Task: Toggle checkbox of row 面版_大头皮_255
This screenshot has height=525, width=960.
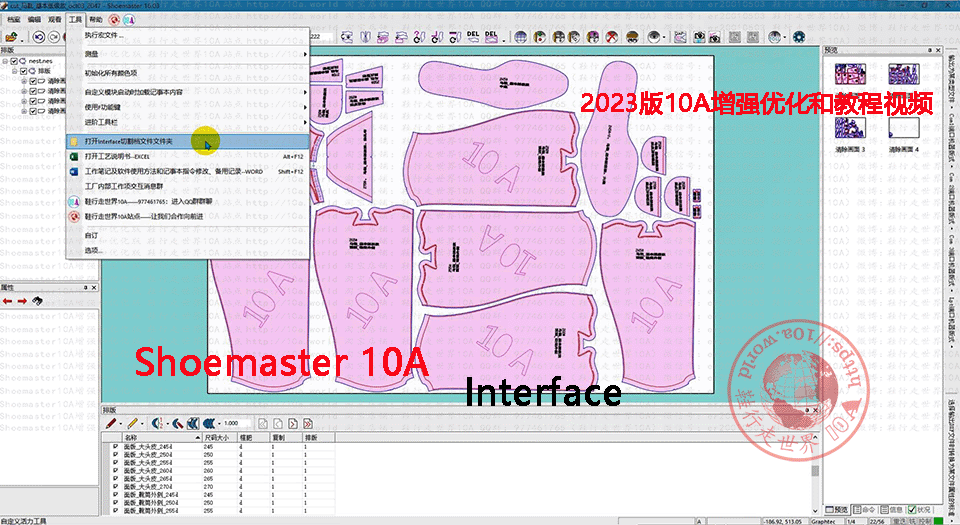Action: pos(115,463)
